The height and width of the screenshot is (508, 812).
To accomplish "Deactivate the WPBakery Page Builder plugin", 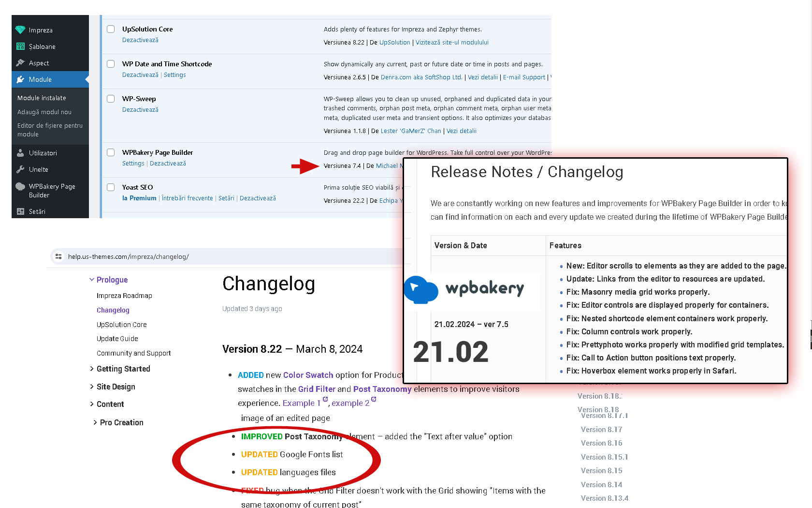I will [x=168, y=164].
